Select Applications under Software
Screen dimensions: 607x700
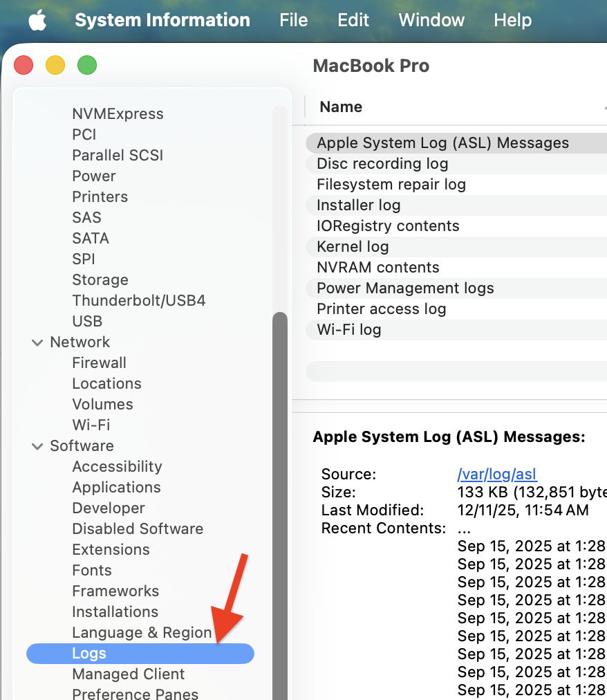[x=116, y=488]
